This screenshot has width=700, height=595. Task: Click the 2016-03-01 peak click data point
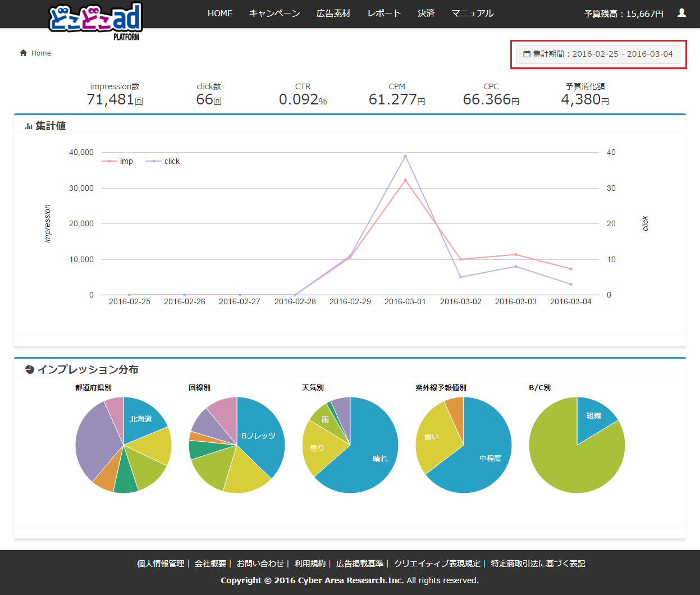tap(405, 156)
